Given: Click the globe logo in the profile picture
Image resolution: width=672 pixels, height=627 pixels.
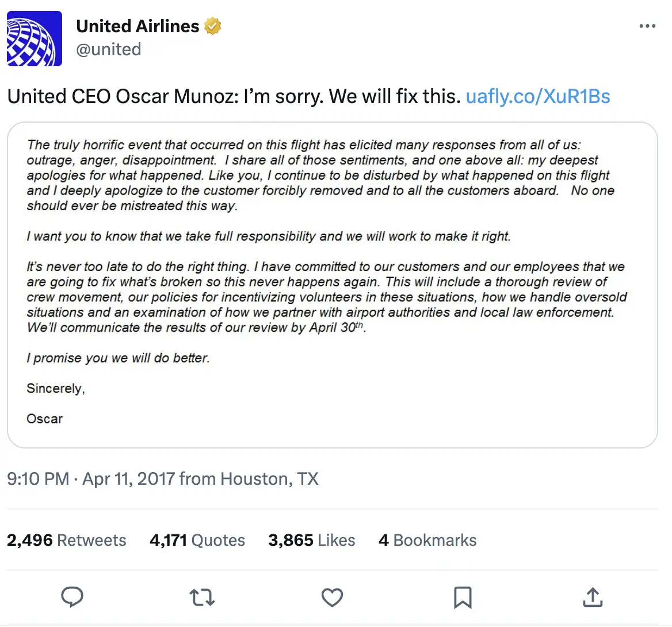Looking at the screenshot, I should 35,37.
